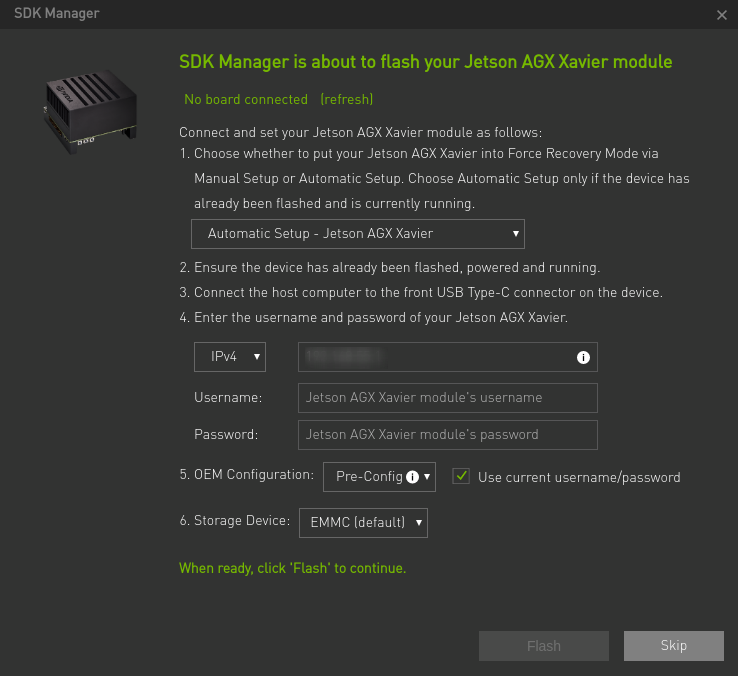
Task: Click into the Username text field
Action: (x=447, y=398)
